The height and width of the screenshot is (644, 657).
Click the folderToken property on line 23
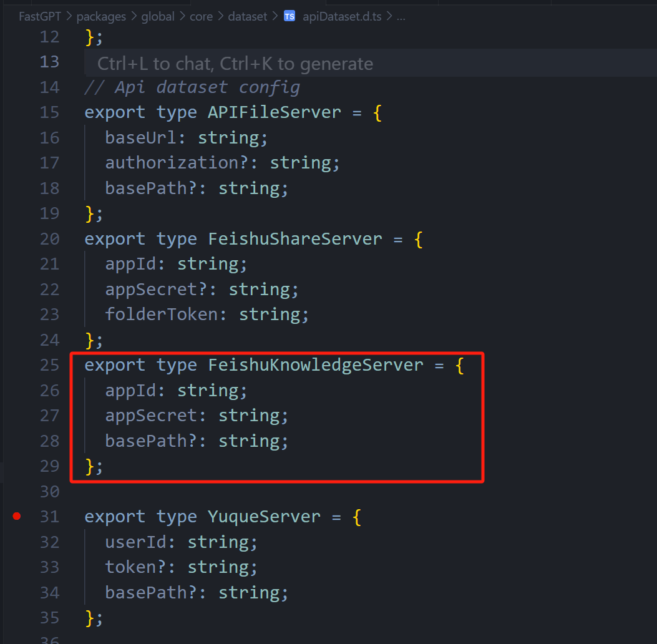161,315
